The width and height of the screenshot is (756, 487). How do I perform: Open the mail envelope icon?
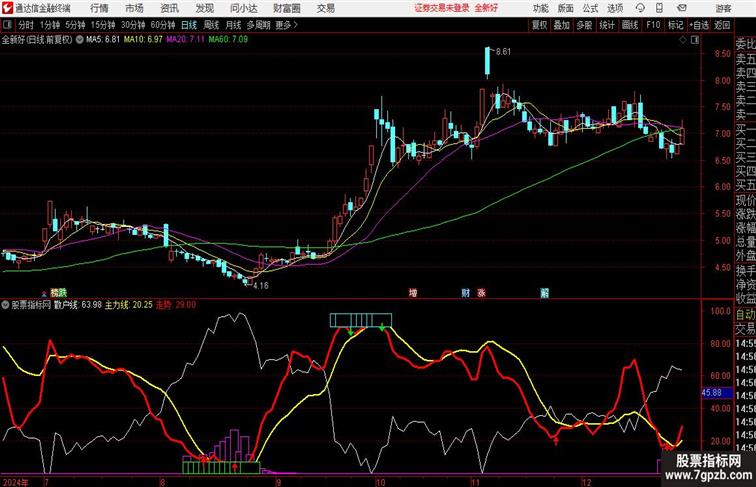[x=682, y=8]
